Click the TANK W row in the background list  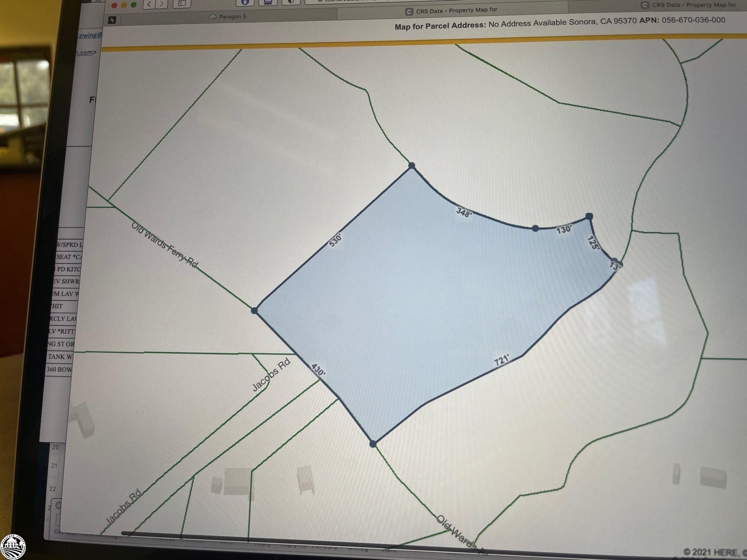pos(60,357)
